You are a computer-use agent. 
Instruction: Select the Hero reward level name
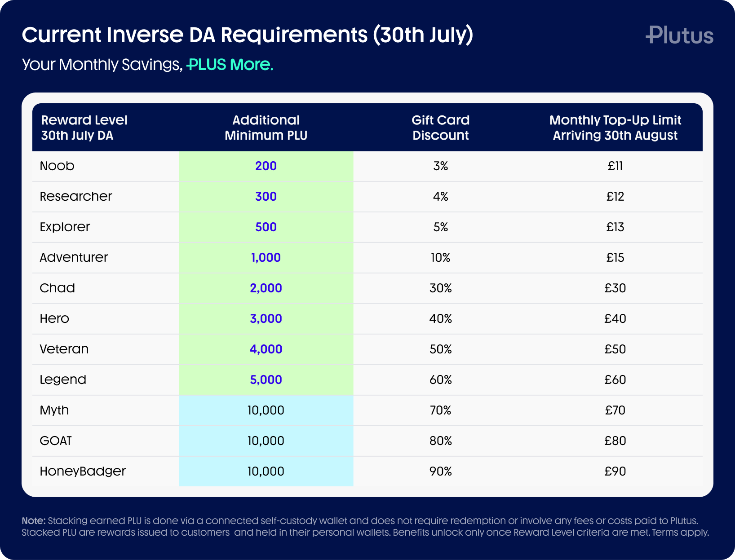pyautogui.click(x=54, y=318)
